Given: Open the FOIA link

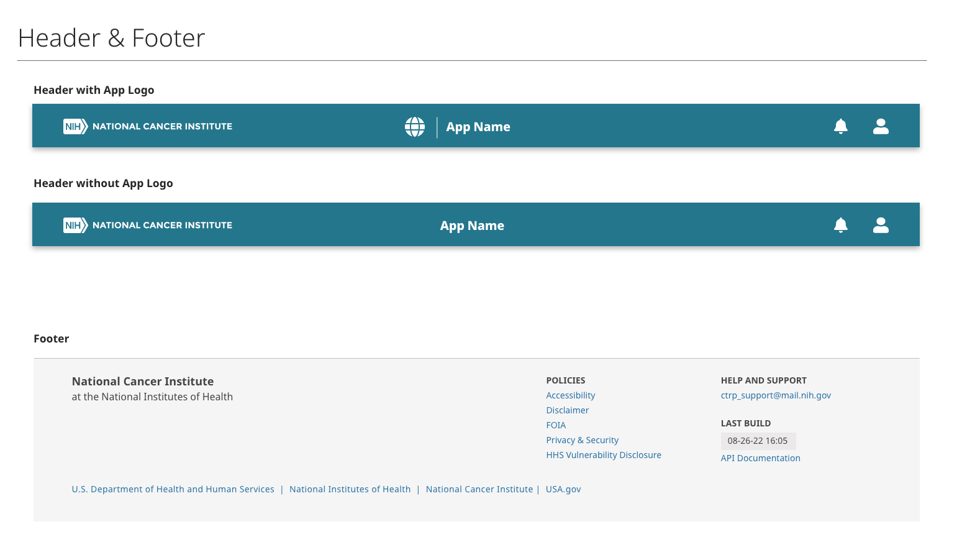Looking at the screenshot, I should (556, 425).
